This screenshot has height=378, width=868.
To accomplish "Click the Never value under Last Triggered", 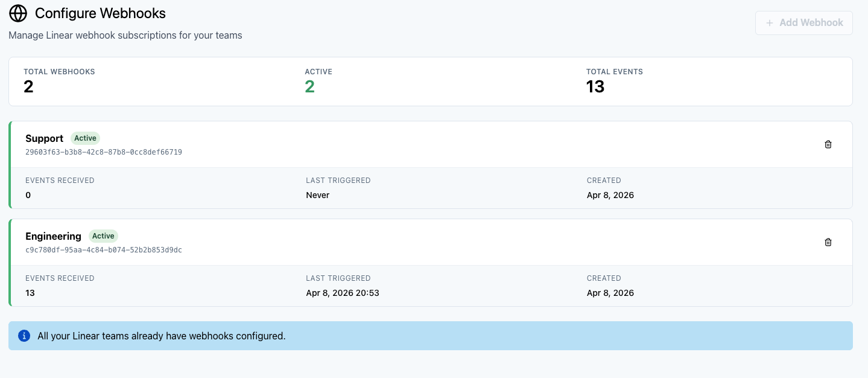I will 318,195.
